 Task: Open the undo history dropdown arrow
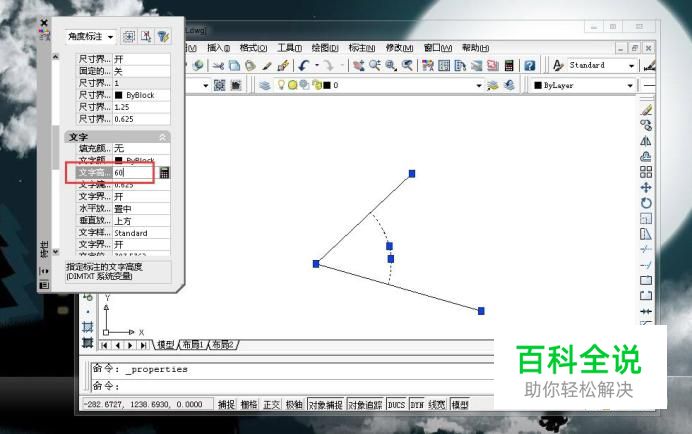click(317, 66)
